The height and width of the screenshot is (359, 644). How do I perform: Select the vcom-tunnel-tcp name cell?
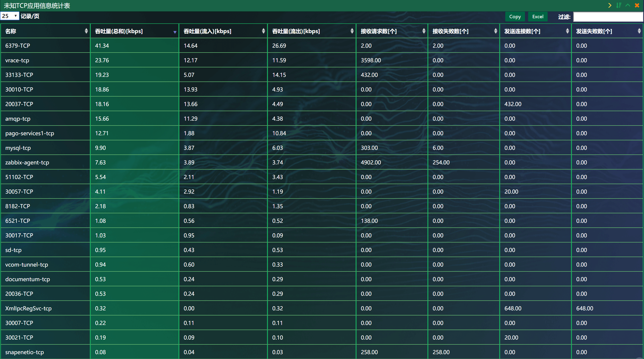(45, 264)
